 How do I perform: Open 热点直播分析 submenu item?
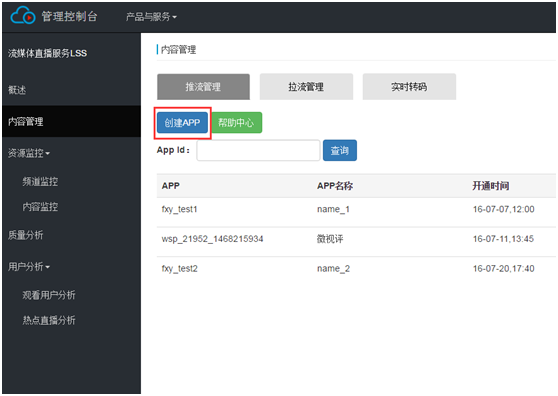[x=49, y=320]
